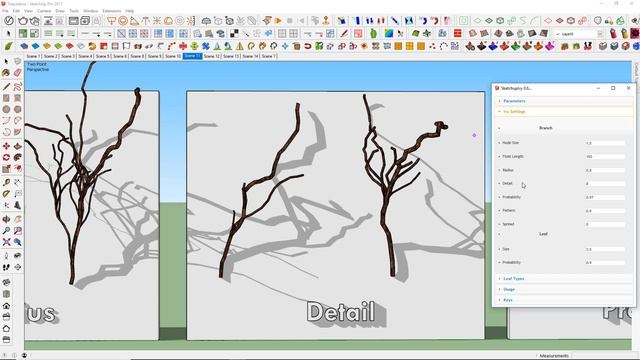This screenshot has width=640, height=360.
Task: Click the Measurements box in status bar
Action: pos(604,356)
